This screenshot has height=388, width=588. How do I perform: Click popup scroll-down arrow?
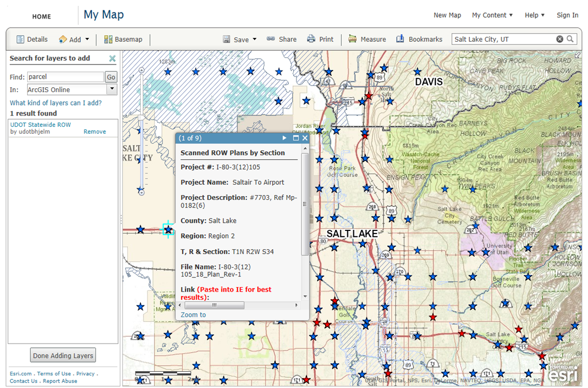click(305, 296)
